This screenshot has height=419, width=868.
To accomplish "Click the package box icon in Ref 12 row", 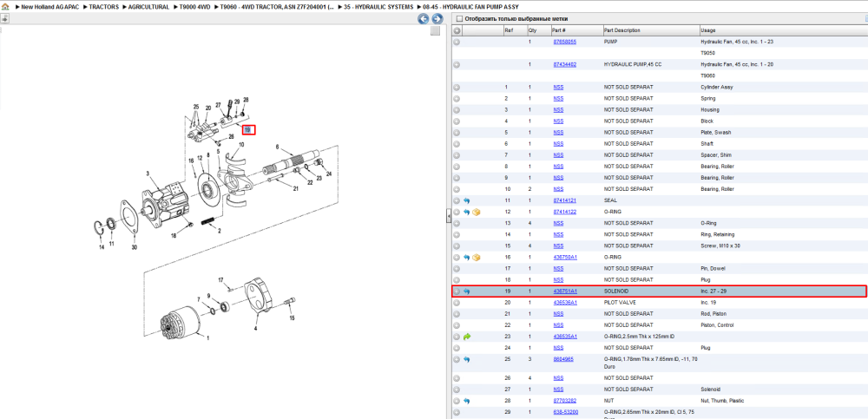I will (476, 212).
